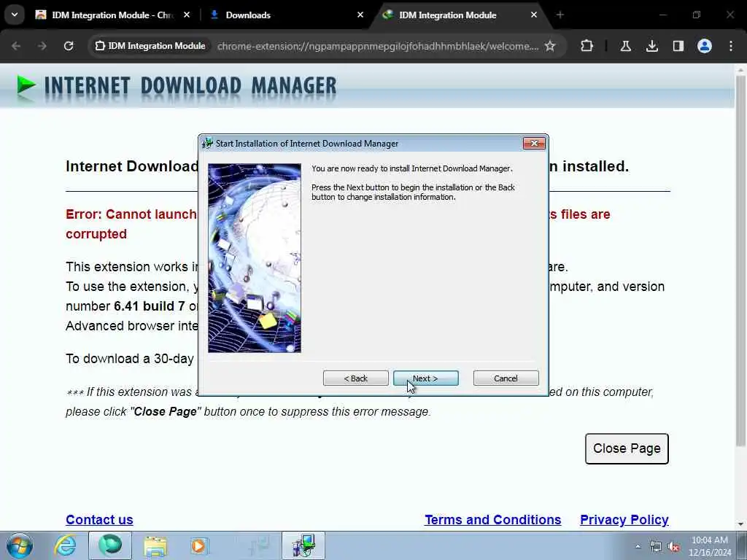This screenshot has height=560, width=747.
Task: Open the Terms and Conditions link
Action: [x=492, y=519]
